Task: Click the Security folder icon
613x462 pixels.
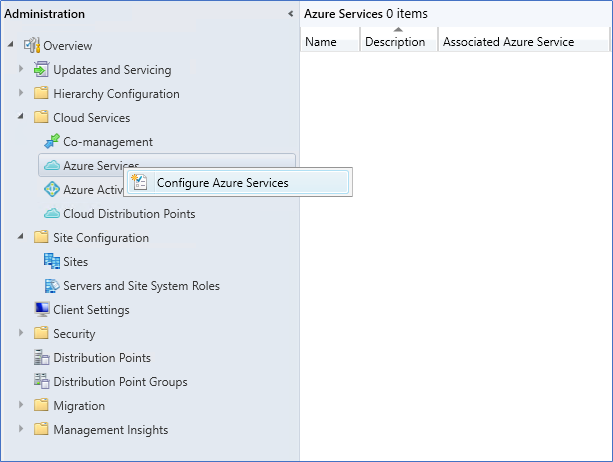Action: click(41, 333)
